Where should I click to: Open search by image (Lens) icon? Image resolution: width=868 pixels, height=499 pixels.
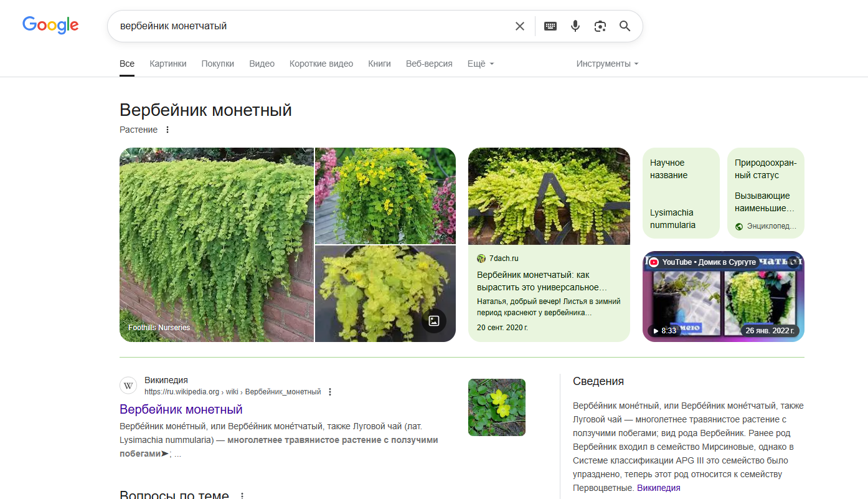(600, 26)
